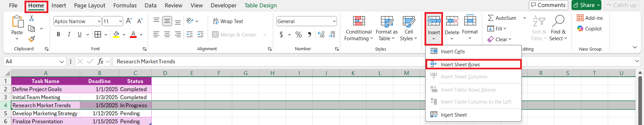Toggle Wrap Text
Screen dimensions: 644x125
pos(228,21)
